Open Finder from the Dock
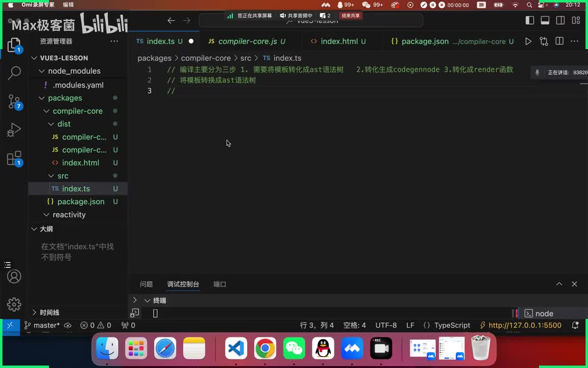The width and height of the screenshot is (588, 368). click(x=107, y=348)
